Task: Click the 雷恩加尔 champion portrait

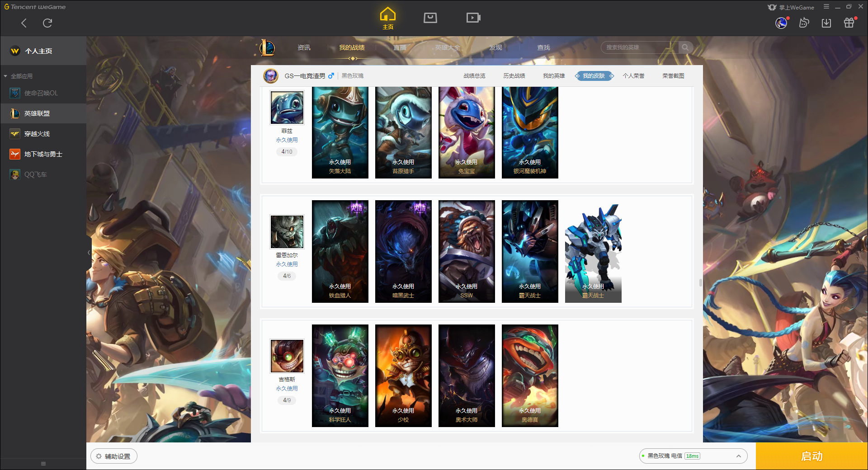Action: tap(287, 232)
